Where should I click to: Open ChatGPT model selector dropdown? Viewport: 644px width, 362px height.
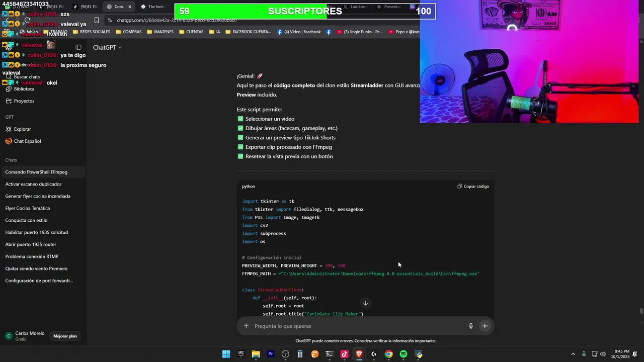click(x=108, y=47)
